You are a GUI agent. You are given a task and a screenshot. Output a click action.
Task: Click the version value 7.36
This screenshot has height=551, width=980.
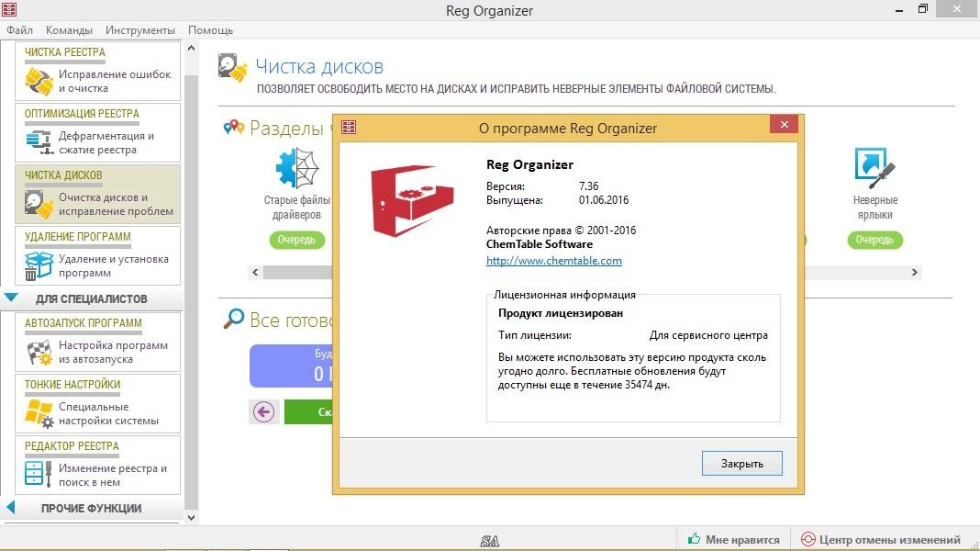tap(588, 186)
